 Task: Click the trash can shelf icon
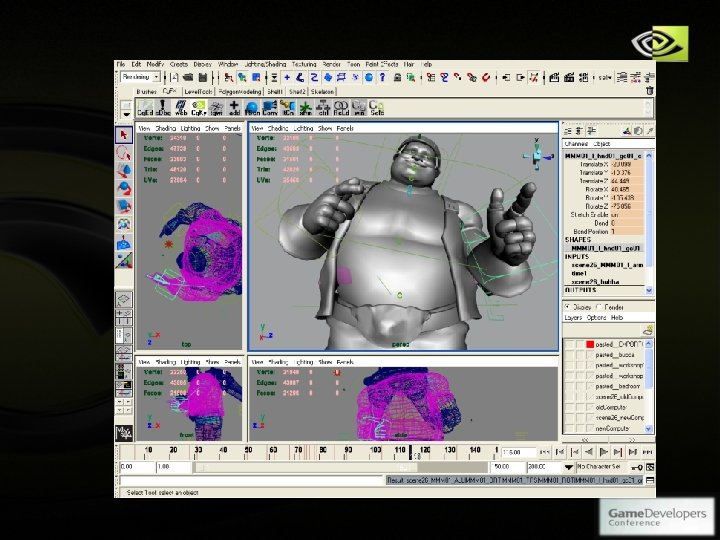(649, 91)
